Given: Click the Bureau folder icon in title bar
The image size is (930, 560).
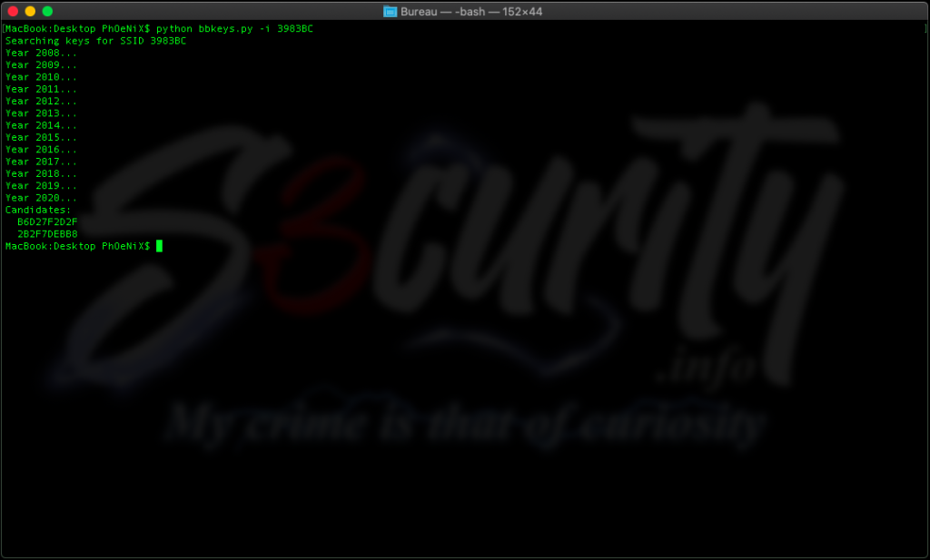Looking at the screenshot, I should point(390,11).
